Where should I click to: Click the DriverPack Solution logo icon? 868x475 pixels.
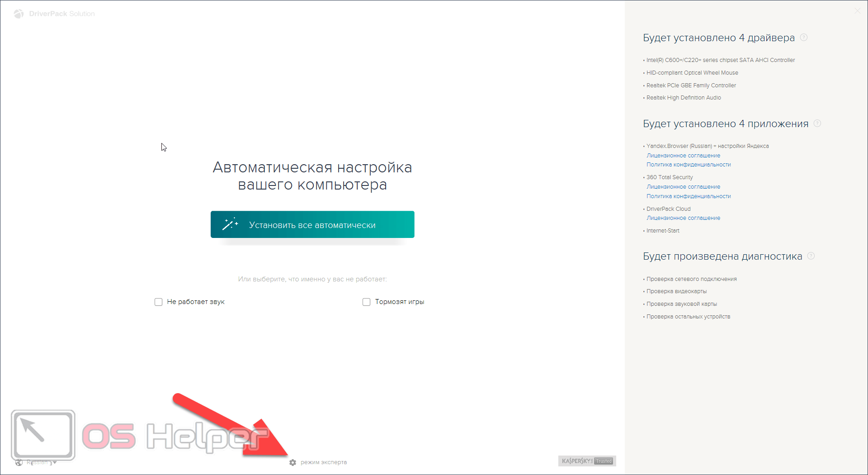pyautogui.click(x=19, y=14)
